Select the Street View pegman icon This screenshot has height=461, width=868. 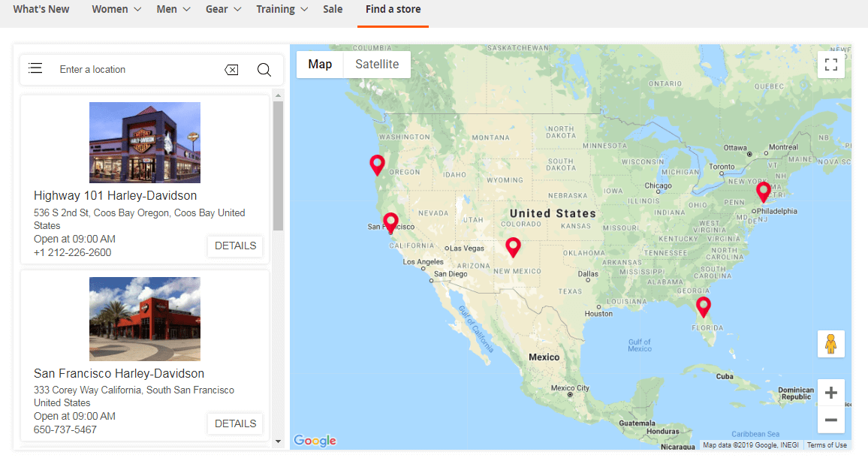pyautogui.click(x=830, y=344)
